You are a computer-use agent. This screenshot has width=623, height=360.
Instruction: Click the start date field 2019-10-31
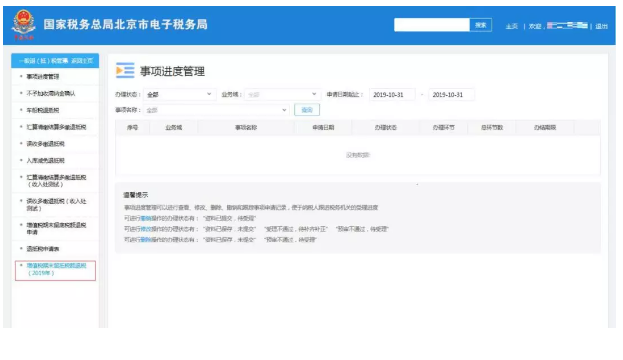point(392,95)
